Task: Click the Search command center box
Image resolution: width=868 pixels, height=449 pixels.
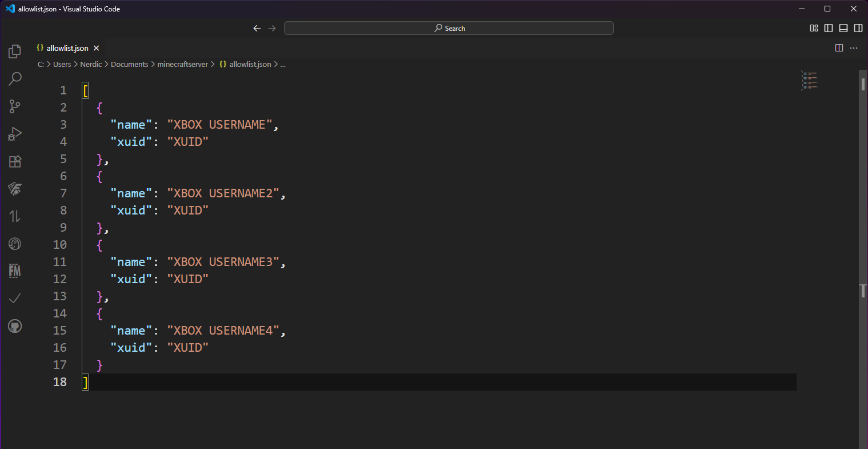Action: point(449,28)
